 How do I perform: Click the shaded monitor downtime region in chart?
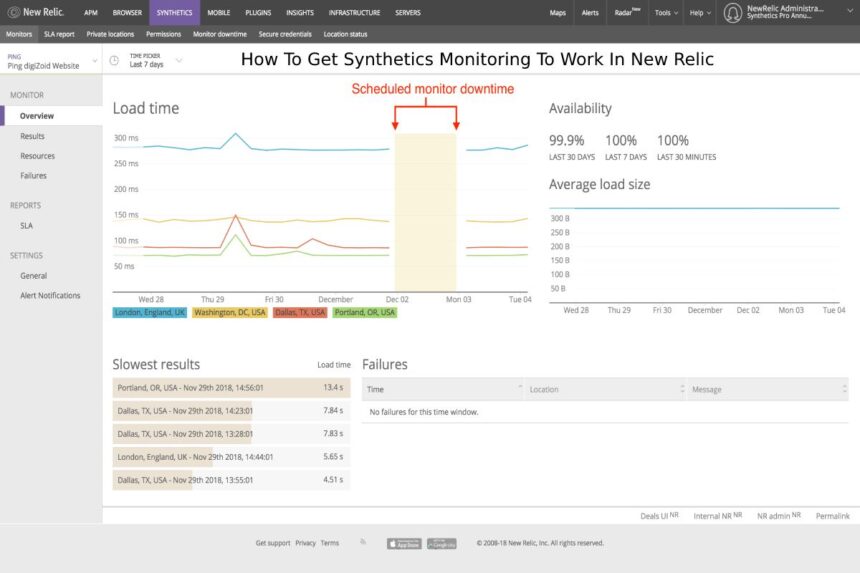pyautogui.click(x=426, y=212)
